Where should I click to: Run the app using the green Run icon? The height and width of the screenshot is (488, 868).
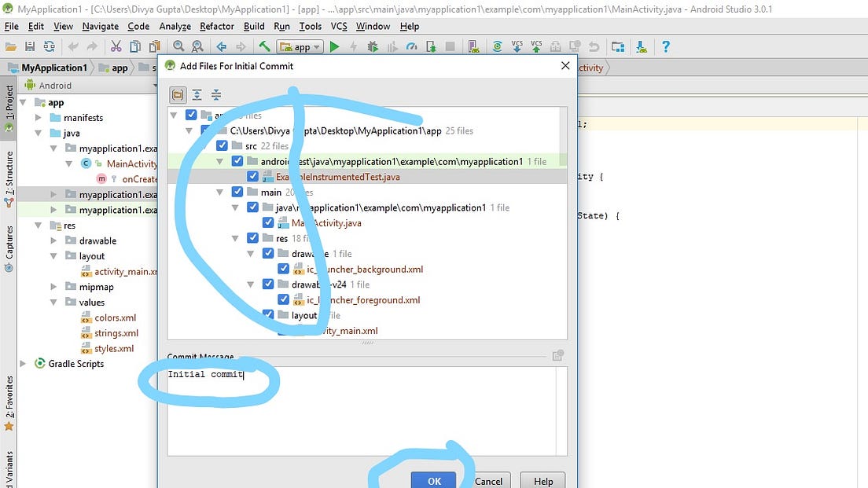334,46
